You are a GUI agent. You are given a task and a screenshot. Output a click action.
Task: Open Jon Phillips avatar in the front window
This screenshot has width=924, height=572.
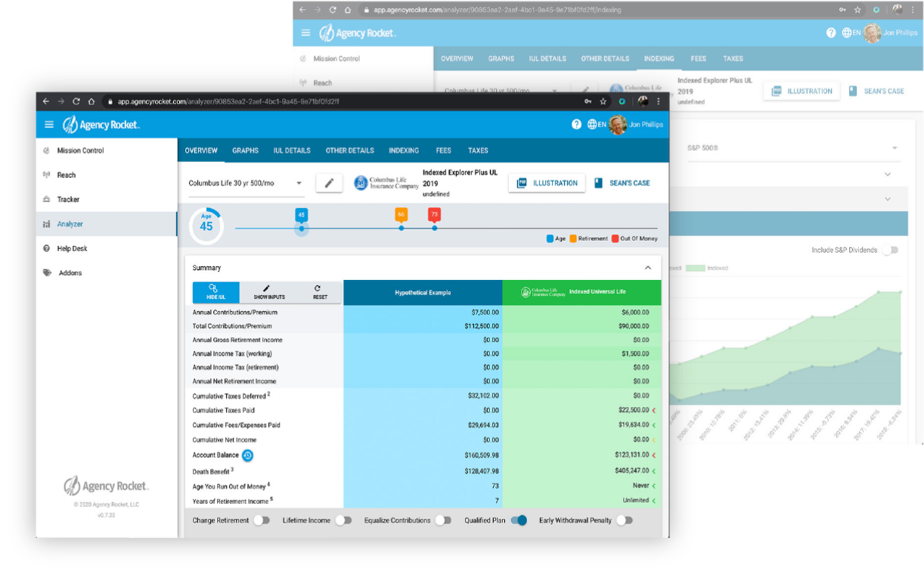618,125
